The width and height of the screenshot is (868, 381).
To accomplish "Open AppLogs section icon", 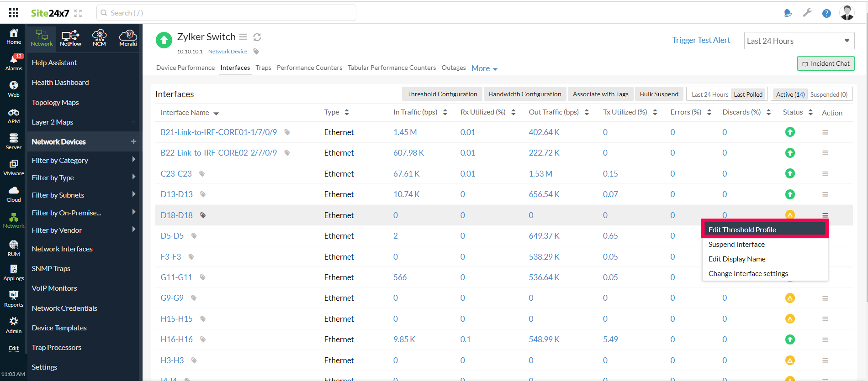I will 14,273.
